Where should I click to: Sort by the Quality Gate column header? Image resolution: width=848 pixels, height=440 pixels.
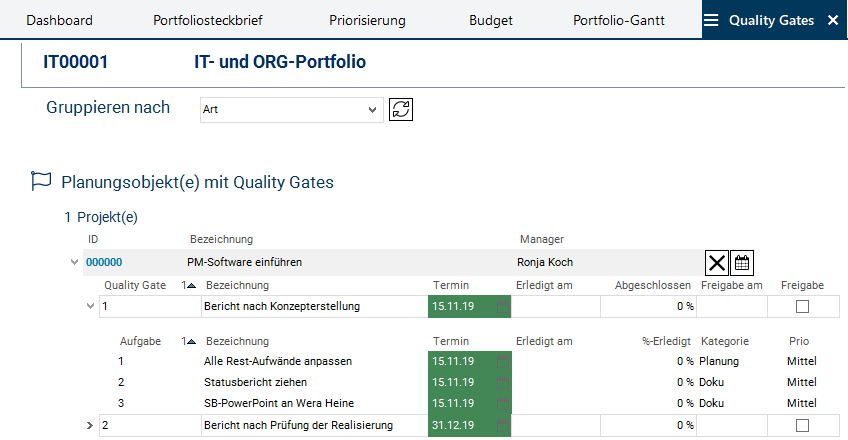point(135,285)
